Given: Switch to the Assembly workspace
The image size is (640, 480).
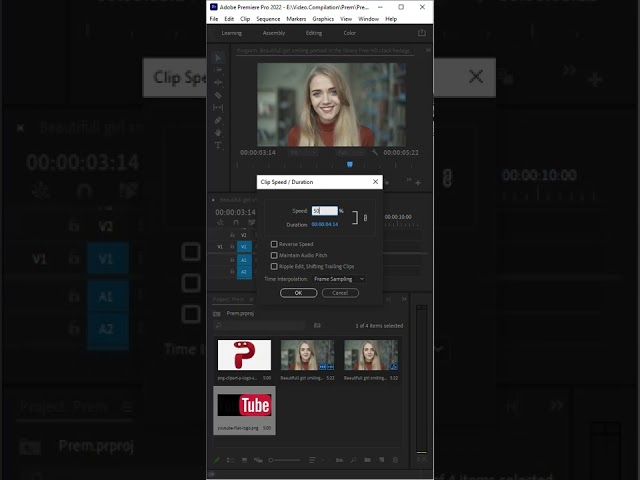Looking at the screenshot, I should coord(273,33).
